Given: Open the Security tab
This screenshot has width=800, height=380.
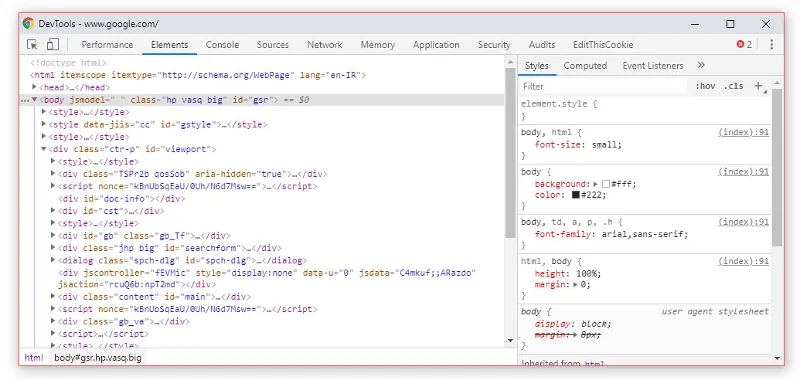Looking at the screenshot, I should pos(494,45).
